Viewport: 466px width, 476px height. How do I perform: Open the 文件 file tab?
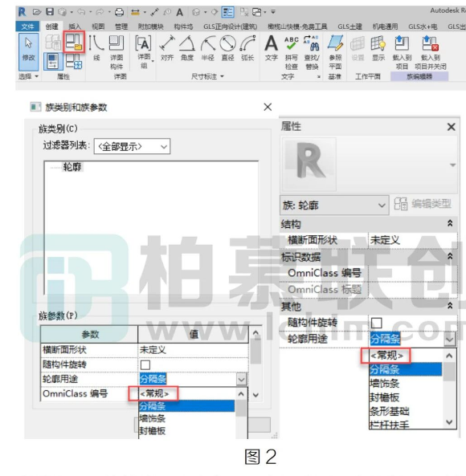click(27, 26)
